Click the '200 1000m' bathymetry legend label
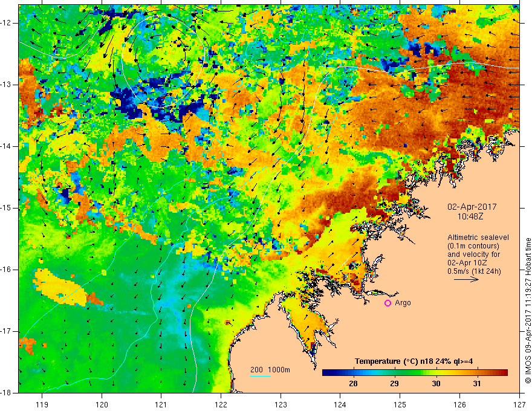 270,370
